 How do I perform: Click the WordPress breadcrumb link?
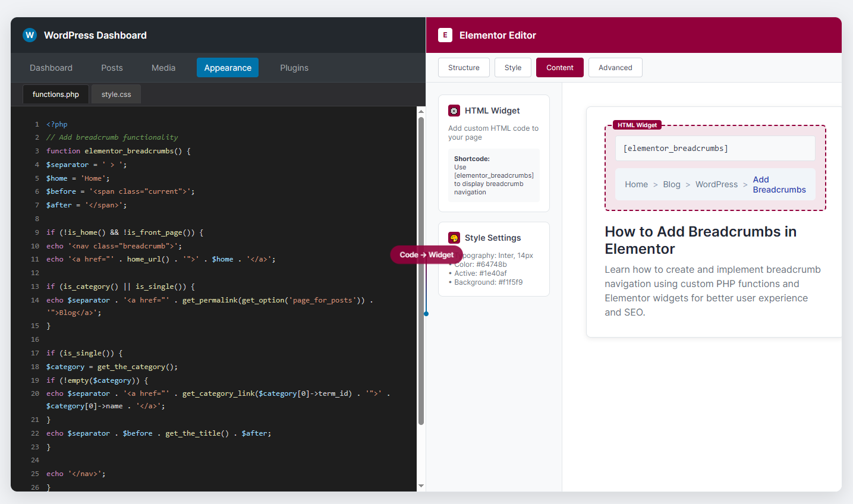716,185
